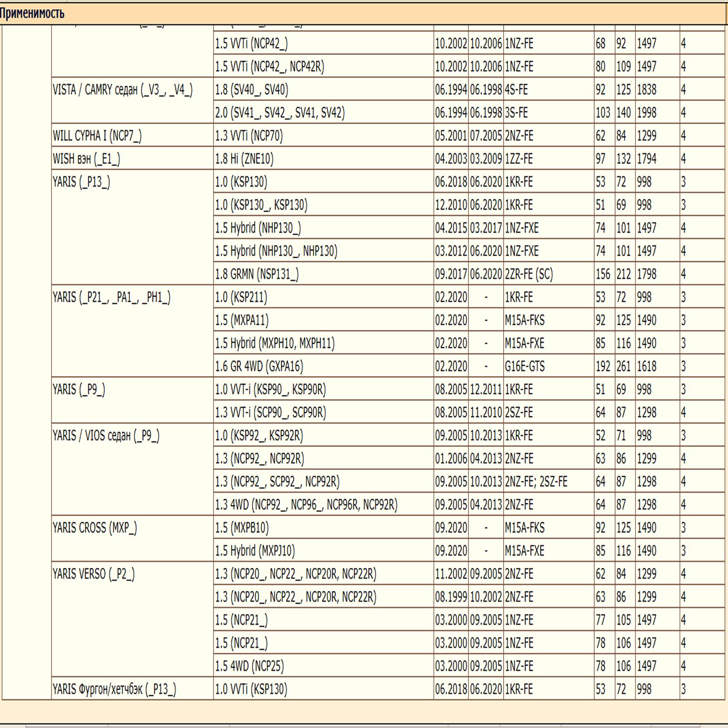Click the 1.6 GR 4WD (GXPA16) modification
The width and height of the screenshot is (728, 728).
[x=259, y=367]
